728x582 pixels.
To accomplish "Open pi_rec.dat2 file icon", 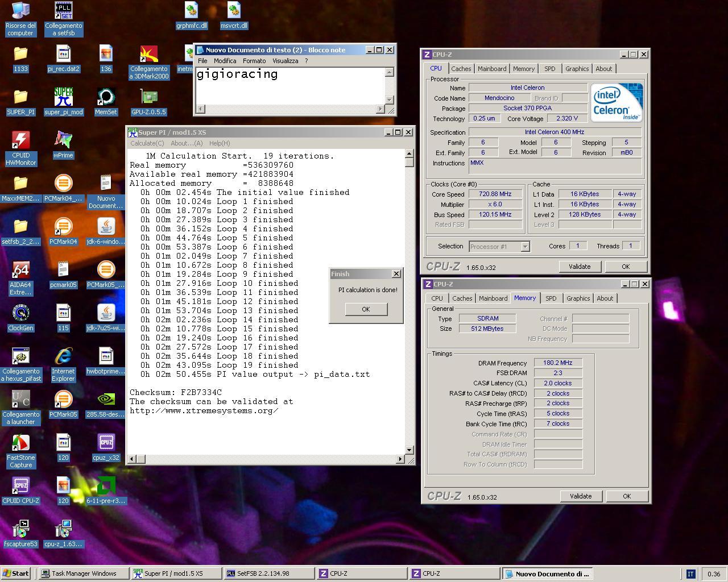I will point(63,59).
